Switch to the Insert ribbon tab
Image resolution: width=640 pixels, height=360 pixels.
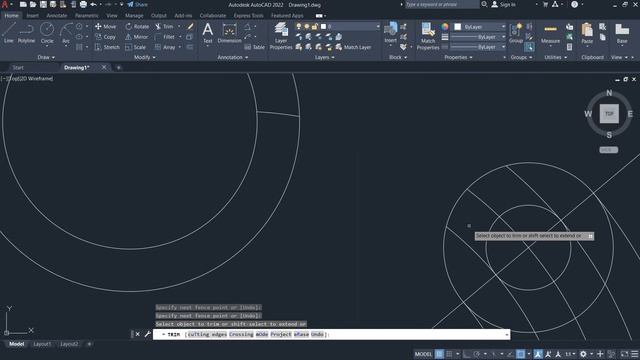pos(32,16)
